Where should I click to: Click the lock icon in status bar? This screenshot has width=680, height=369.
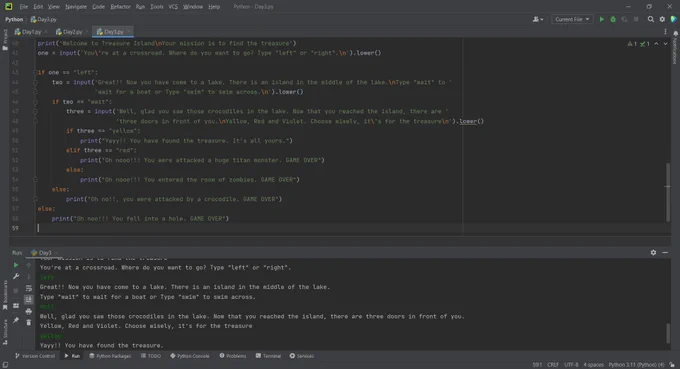pos(672,365)
